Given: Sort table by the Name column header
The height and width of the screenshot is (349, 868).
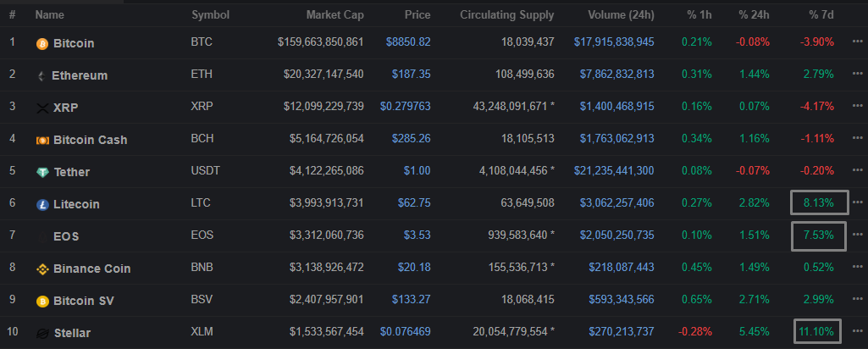Looking at the screenshot, I should [x=49, y=15].
